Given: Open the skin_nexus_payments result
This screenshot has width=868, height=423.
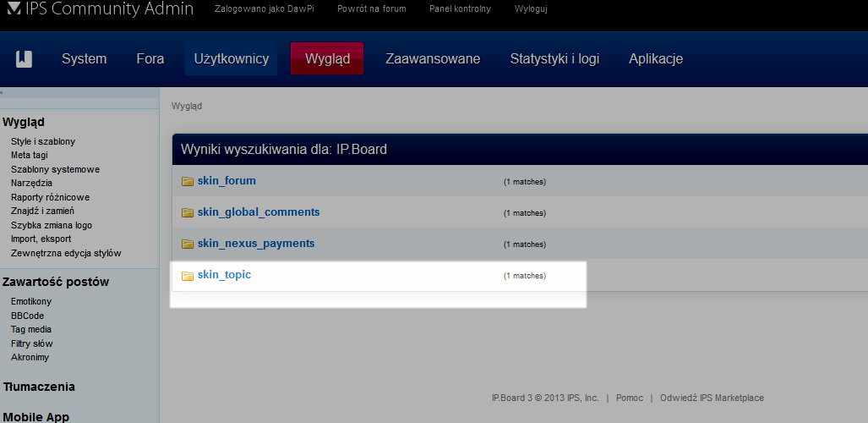Looking at the screenshot, I should (256, 244).
